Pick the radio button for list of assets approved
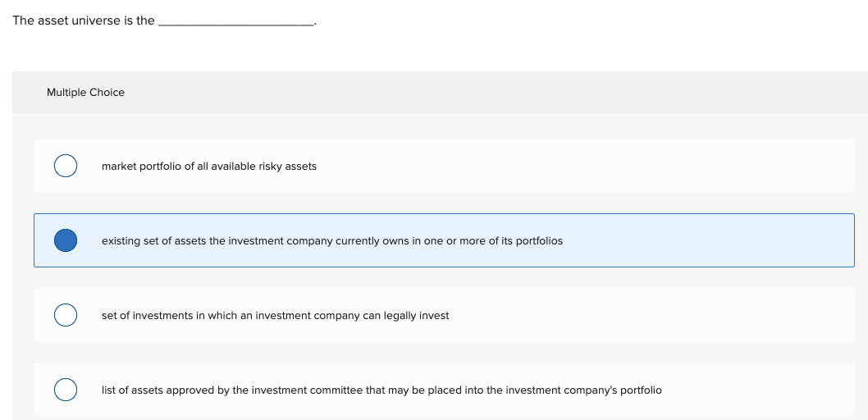The image size is (868, 420). (x=66, y=390)
